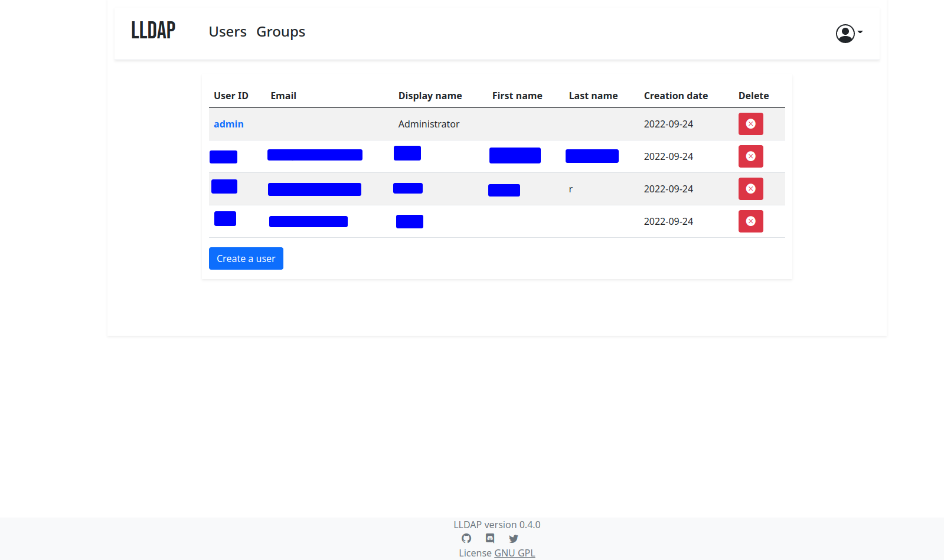
Task: Open the admin user link
Action: coord(228,124)
